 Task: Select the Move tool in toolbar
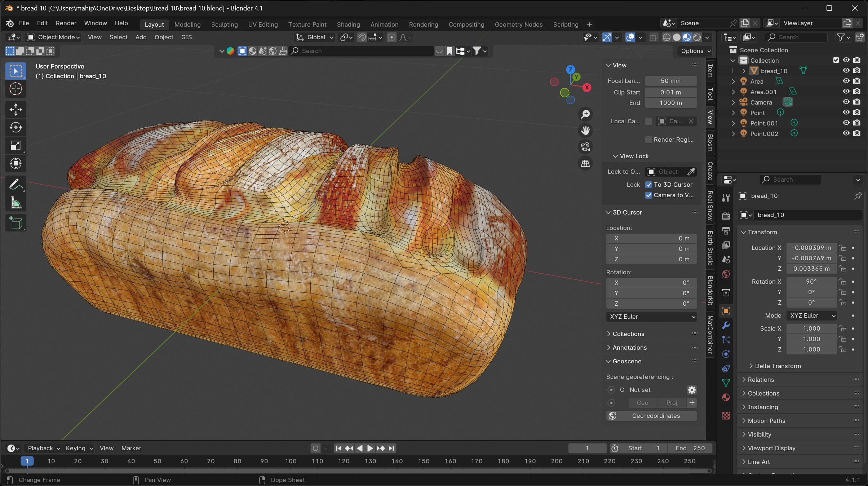click(x=15, y=110)
